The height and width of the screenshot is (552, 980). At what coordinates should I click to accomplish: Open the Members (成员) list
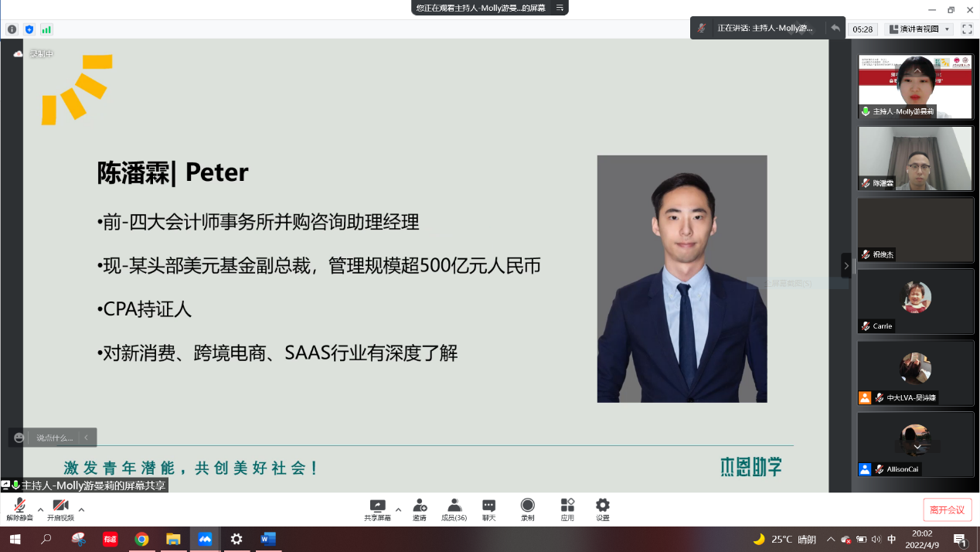click(454, 509)
